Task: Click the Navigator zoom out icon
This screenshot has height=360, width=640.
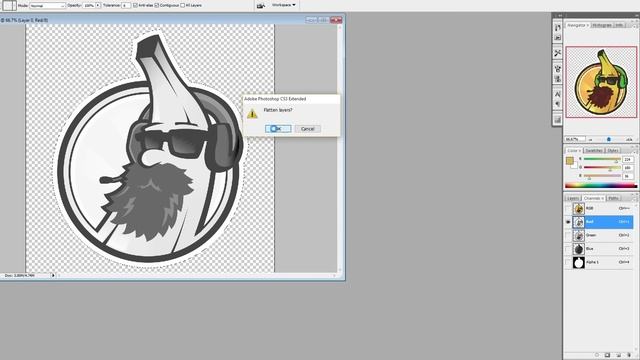Action: coord(590,140)
